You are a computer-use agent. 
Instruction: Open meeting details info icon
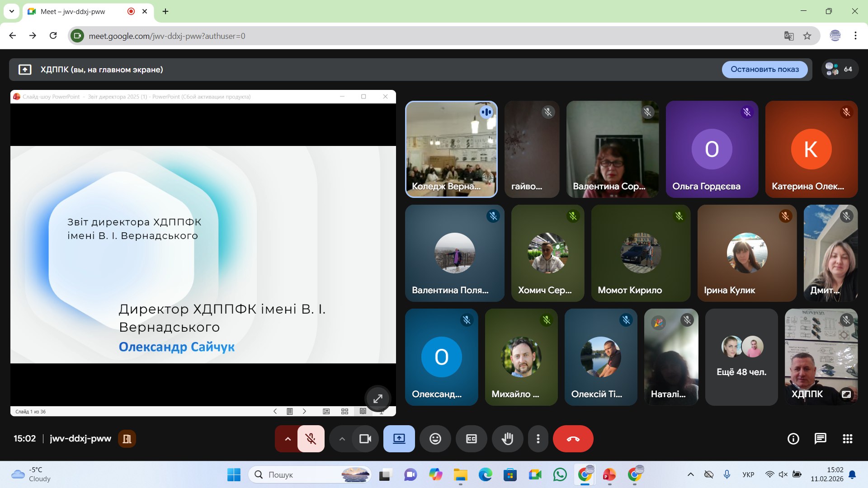click(x=793, y=439)
